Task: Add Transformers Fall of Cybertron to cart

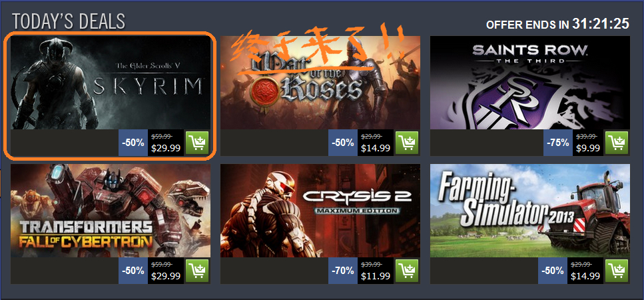Action: [x=197, y=271]
